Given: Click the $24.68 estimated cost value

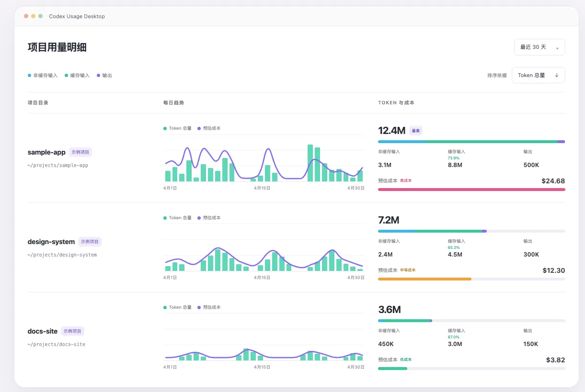Looking at the screenshot, I should coord(553,181).
